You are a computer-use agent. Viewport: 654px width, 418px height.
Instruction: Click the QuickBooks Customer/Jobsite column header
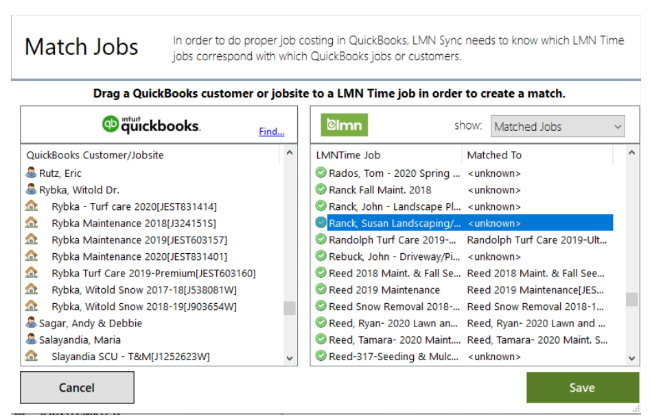coord(95,155)
